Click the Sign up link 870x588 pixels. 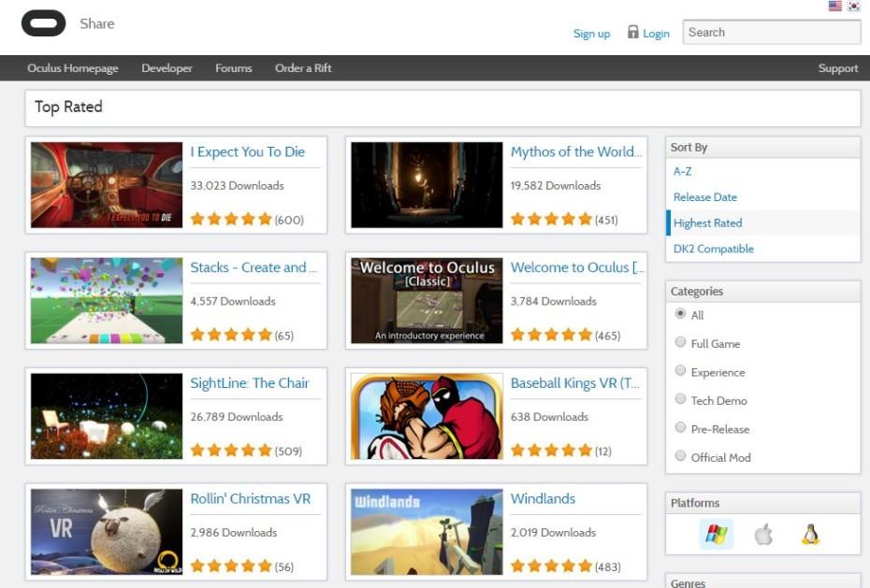591,34
